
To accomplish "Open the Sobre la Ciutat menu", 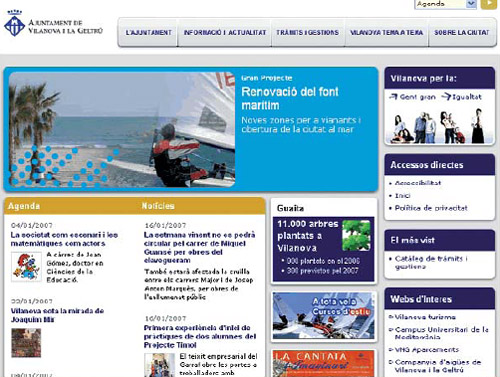I will (x=462, y=33).
